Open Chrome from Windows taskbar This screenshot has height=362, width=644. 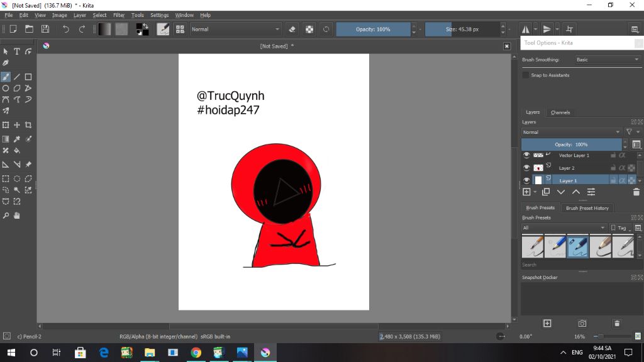click(x=196, y=353)
